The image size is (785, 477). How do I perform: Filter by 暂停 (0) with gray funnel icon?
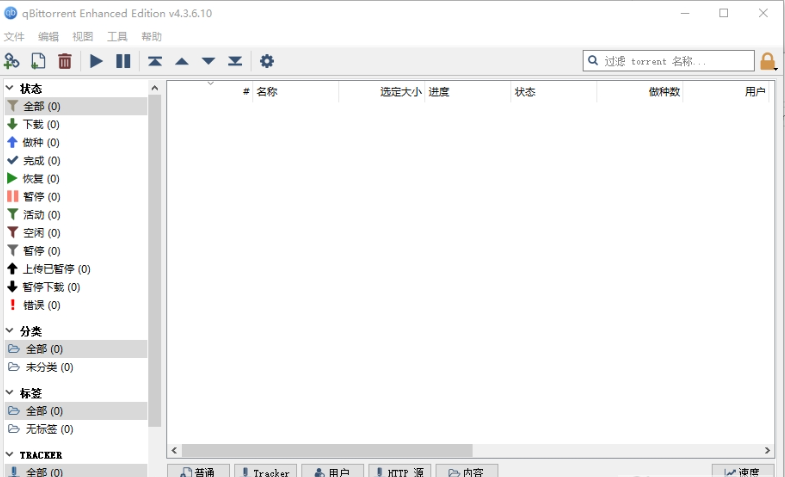pyautogui.click(x=76, y=250)
